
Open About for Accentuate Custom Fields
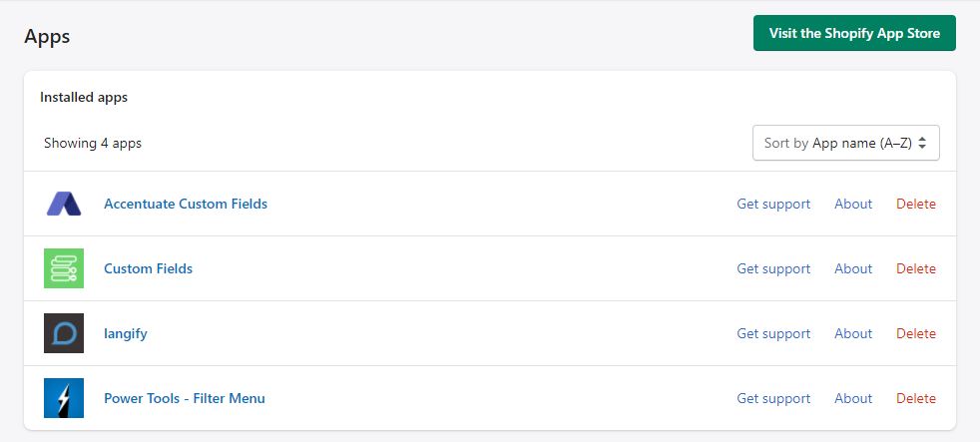pyautogui.click(x=853, y=204)
